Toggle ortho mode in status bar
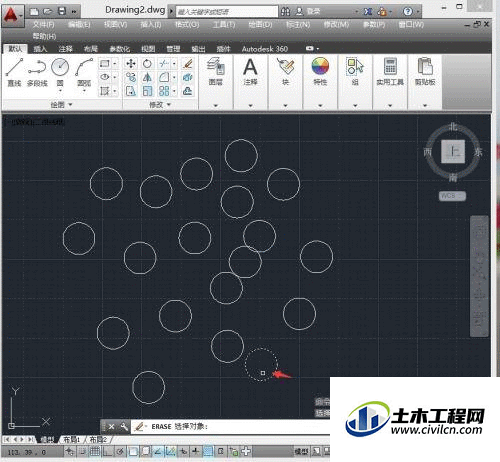 (x=107, y=452)
